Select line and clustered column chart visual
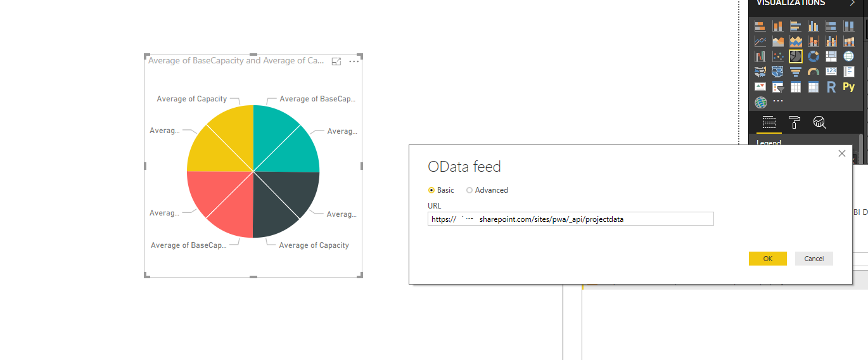868x360 pixels. tap(831, 41)
